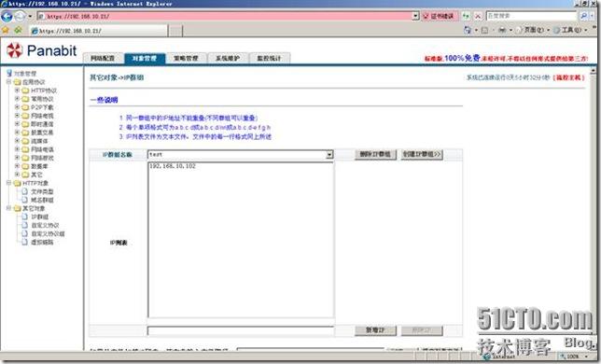The height and width of the screenshot is (364, 601).
Task: Open the IP群组名称 dropdown showing test
Action: point(241,154)
